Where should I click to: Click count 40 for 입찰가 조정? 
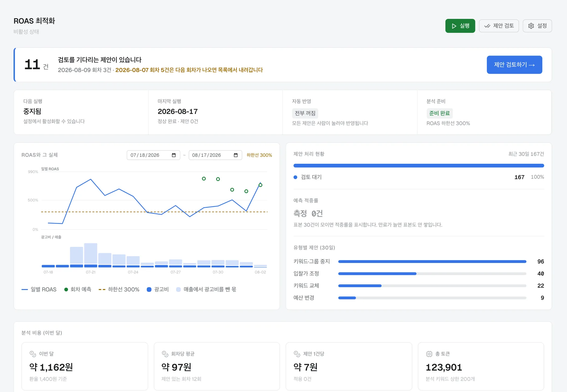point(541,274)
